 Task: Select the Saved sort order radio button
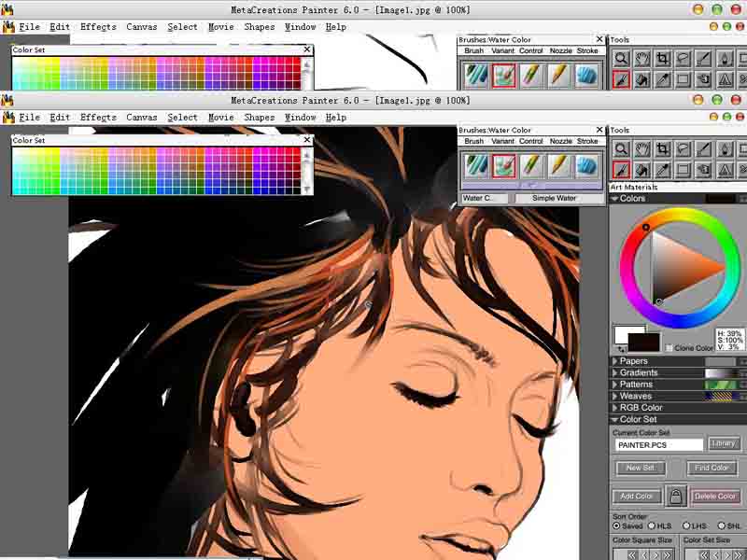click(x=616, y=525)
